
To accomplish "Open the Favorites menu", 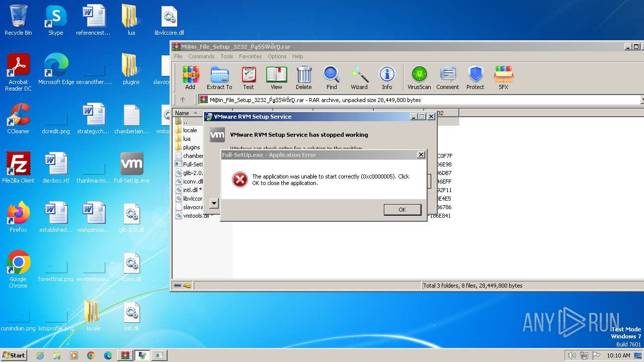I will [250, 56].
